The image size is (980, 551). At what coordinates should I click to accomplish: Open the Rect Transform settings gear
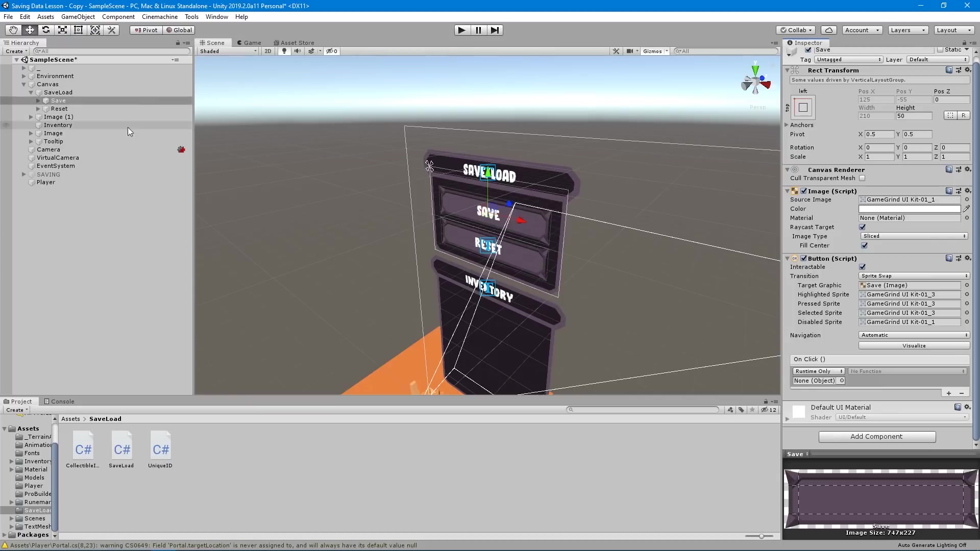click(968, 70)
